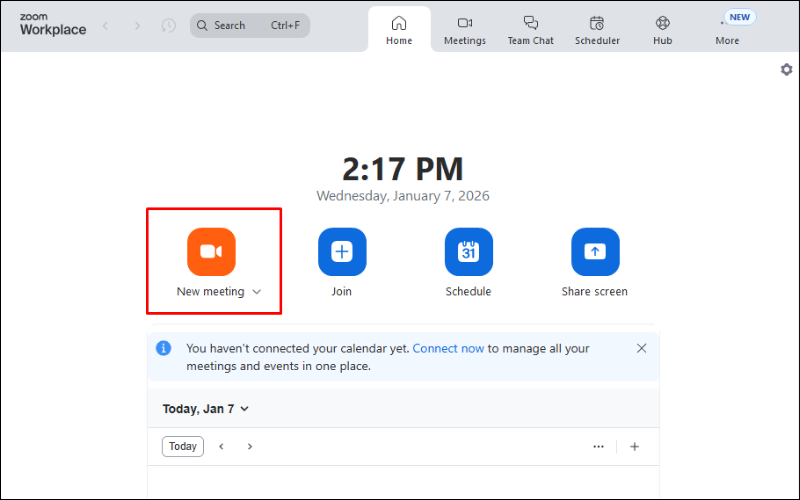Click the blue info icon in the calendar notice
The image size is (800, 500).
pyautogui.click(x=163, y=348)
